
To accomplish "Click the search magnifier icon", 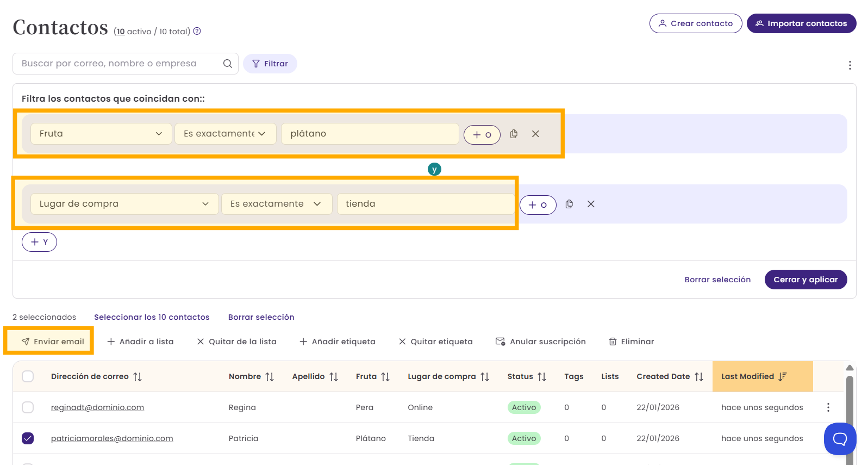I will [227, 64].
